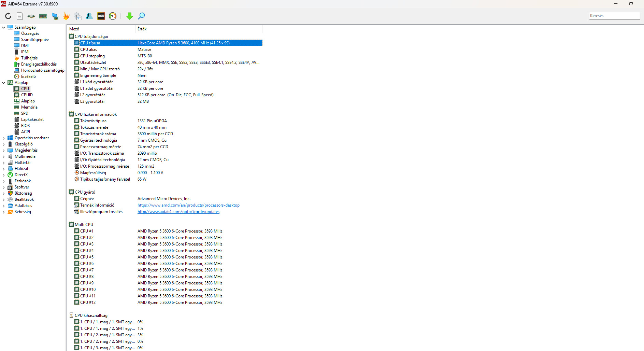Click the monitor with network card toolbar icon

(55, 16)
